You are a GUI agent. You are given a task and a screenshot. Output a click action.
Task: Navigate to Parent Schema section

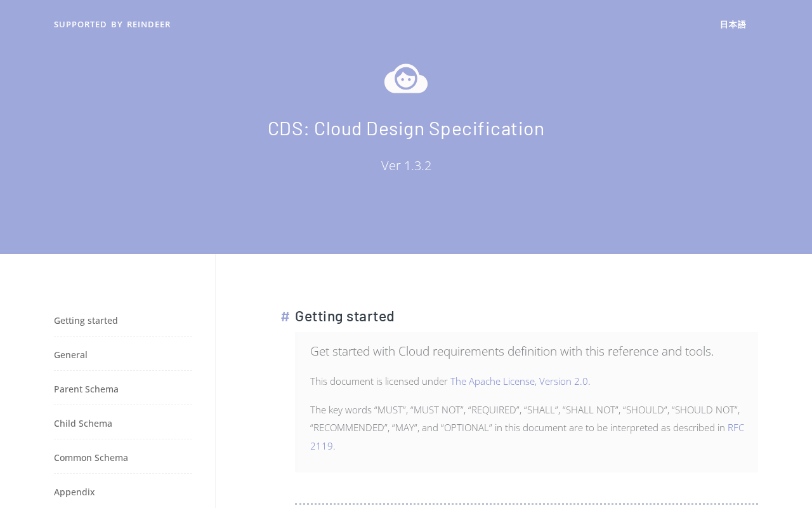[86, 389]
